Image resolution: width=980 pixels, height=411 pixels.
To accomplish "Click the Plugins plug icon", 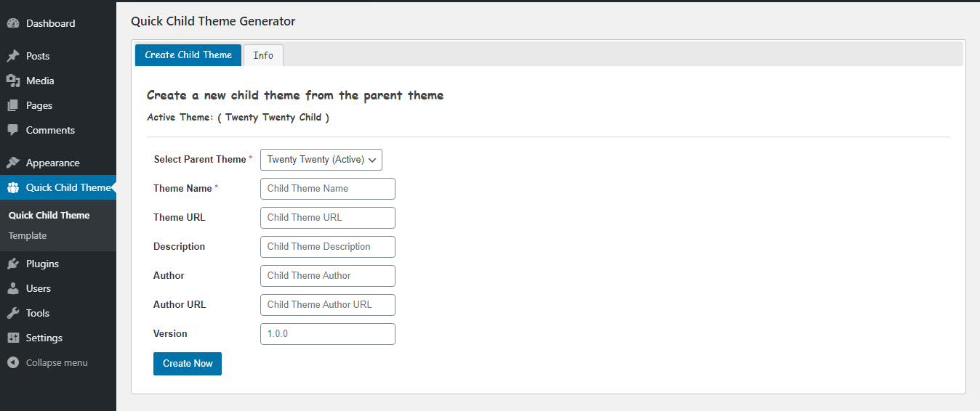I will pyautogui.click(x=13, y=264).
